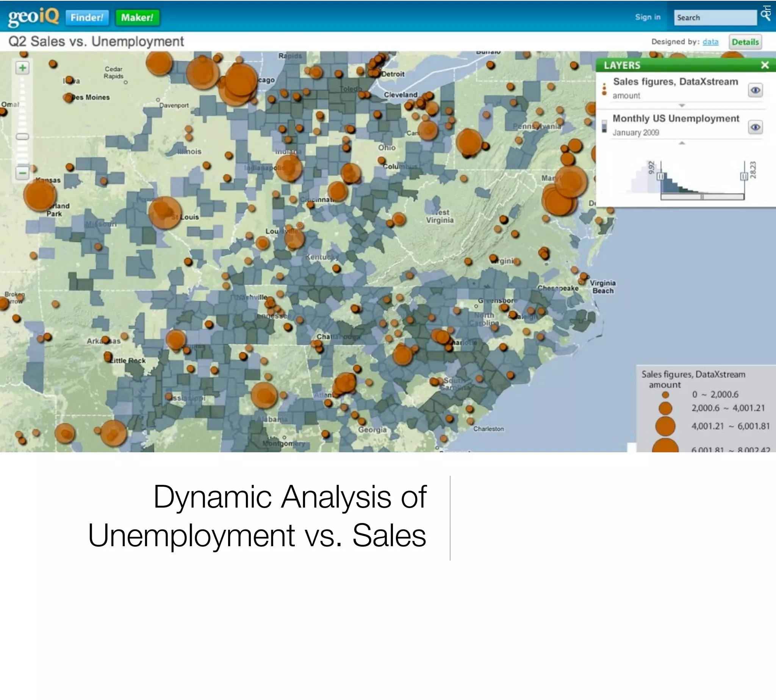The width and height of the screenshot is (776, 700).
Task: Open the Details button
Action: point(745,42)
